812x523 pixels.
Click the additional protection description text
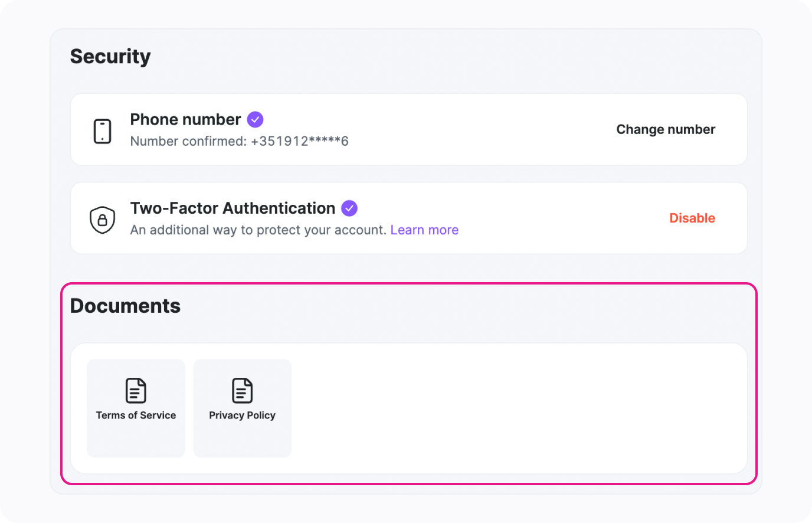[x=258, y=230]
